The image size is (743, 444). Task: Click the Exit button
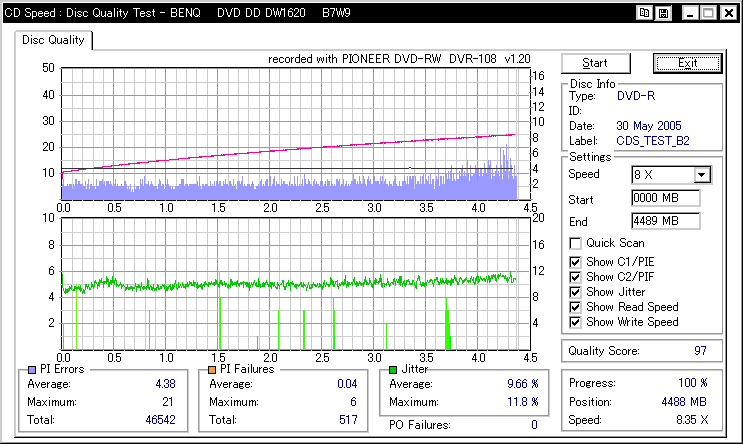688,63
